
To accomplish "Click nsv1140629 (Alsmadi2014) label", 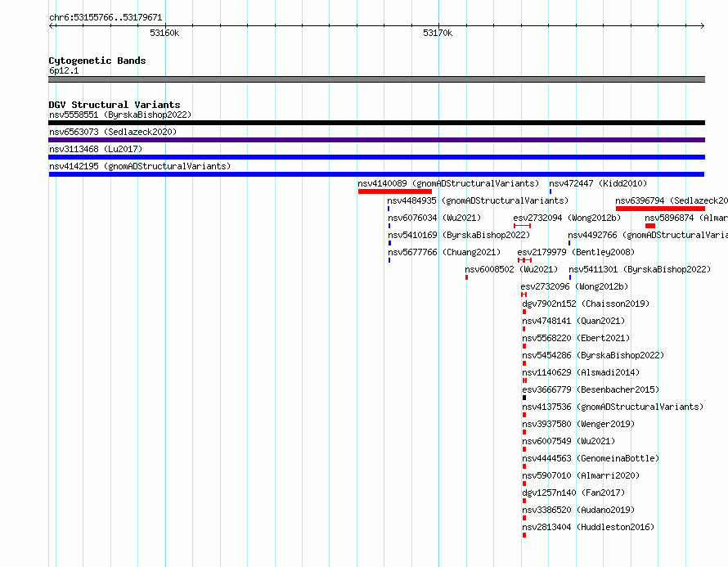I will click(x=581, y=372).
